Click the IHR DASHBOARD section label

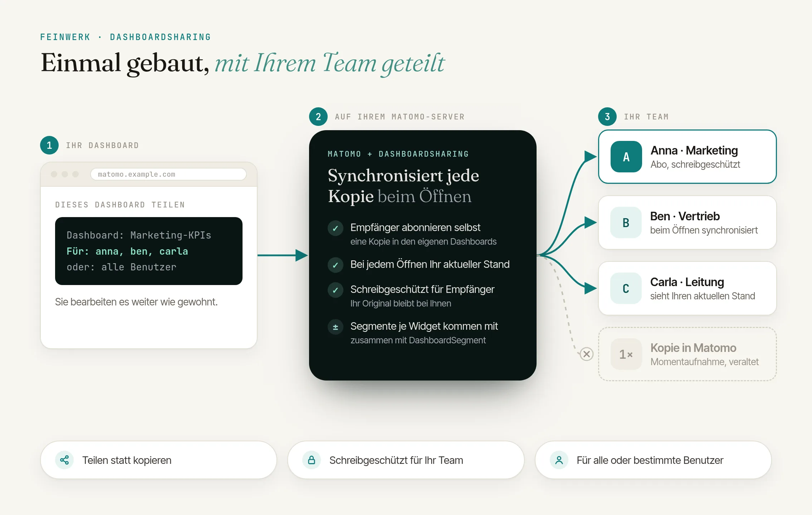click(102, 145)
